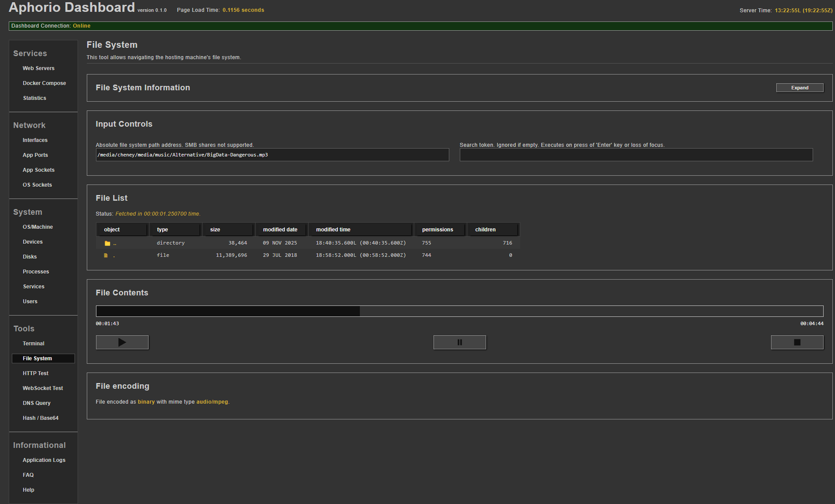835x504 pixels.
Task: Stop the audio with the square button
Action: click(797, 342)
